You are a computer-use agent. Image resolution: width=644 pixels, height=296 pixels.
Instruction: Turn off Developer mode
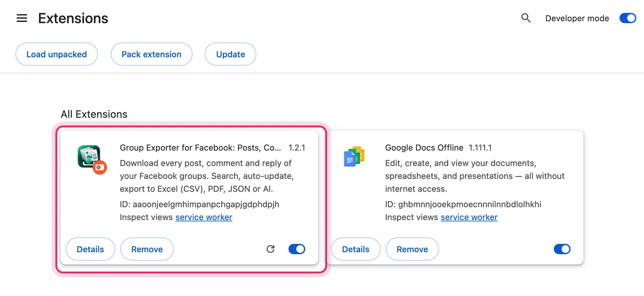click(x=628, y=18)
